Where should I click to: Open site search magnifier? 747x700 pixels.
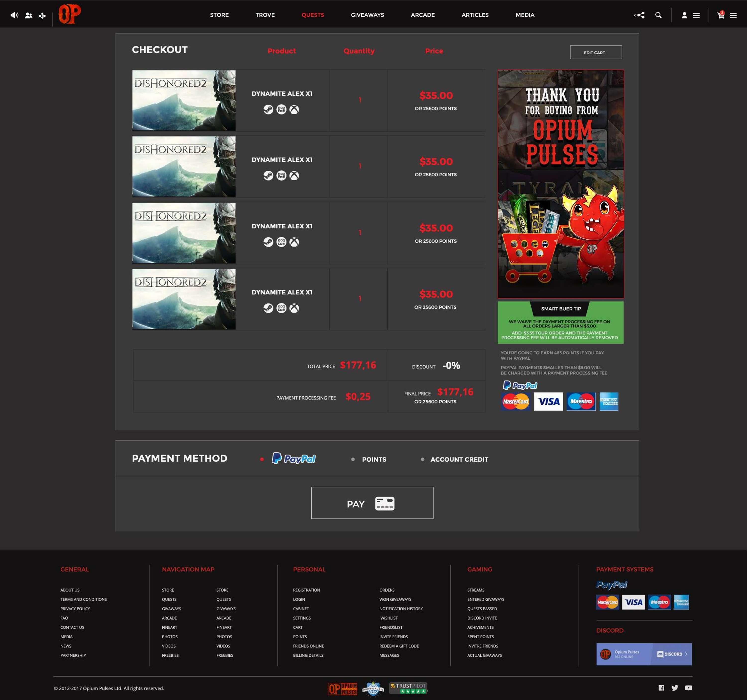pos(658,15)
